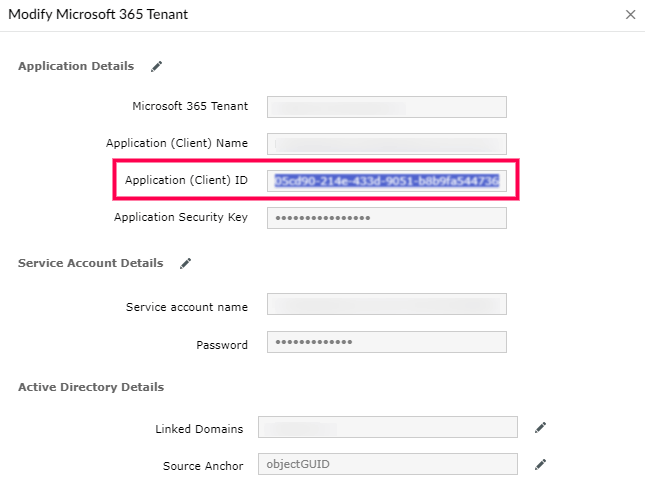Screen dimensions: 645x501
Task: Click the Application Details section heading
Action: pos(76,67)
